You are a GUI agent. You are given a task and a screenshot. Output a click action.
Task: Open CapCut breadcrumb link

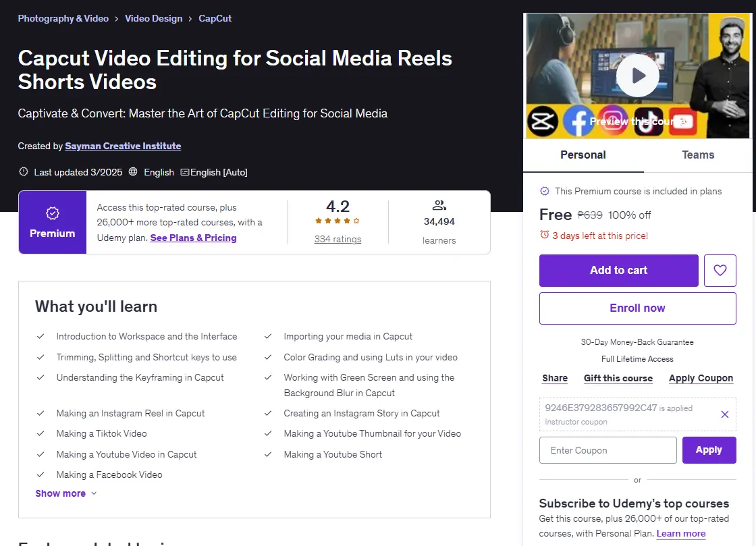click(215, 18)
